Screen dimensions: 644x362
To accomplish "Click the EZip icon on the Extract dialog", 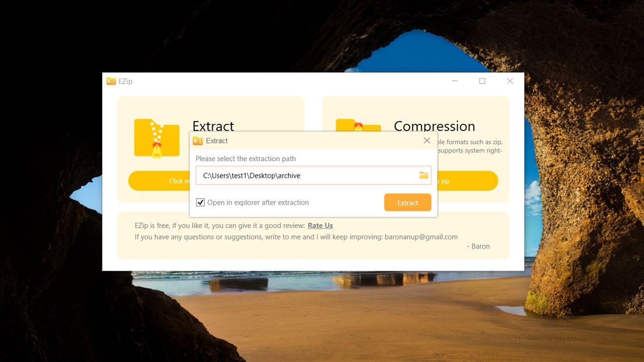I will pyautogui.click(x=198, y=140).
